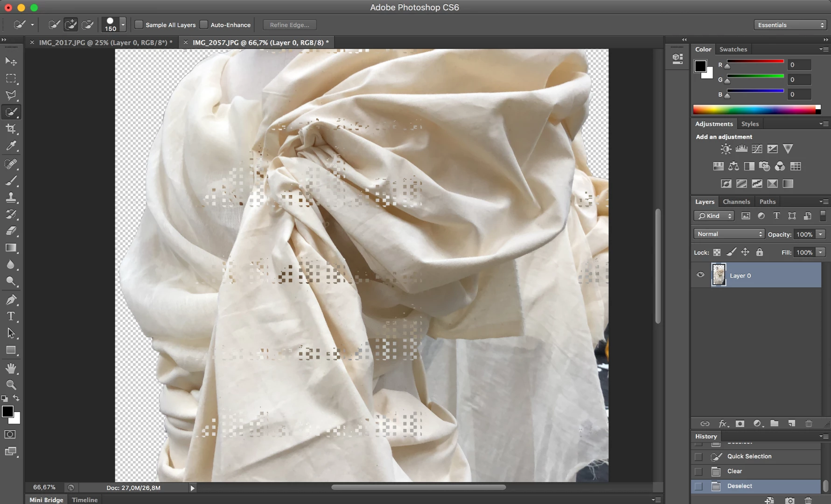The image size is (831, 504).
Task: Select the Clone Stamp tool
Action: pyautogui.click(x=11, y=197)
